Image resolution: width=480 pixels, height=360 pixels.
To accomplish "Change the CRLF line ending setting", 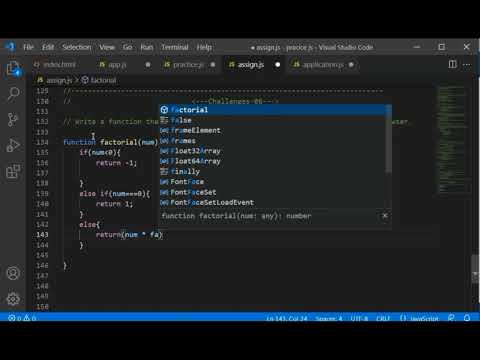I will (x=383, y=319).
